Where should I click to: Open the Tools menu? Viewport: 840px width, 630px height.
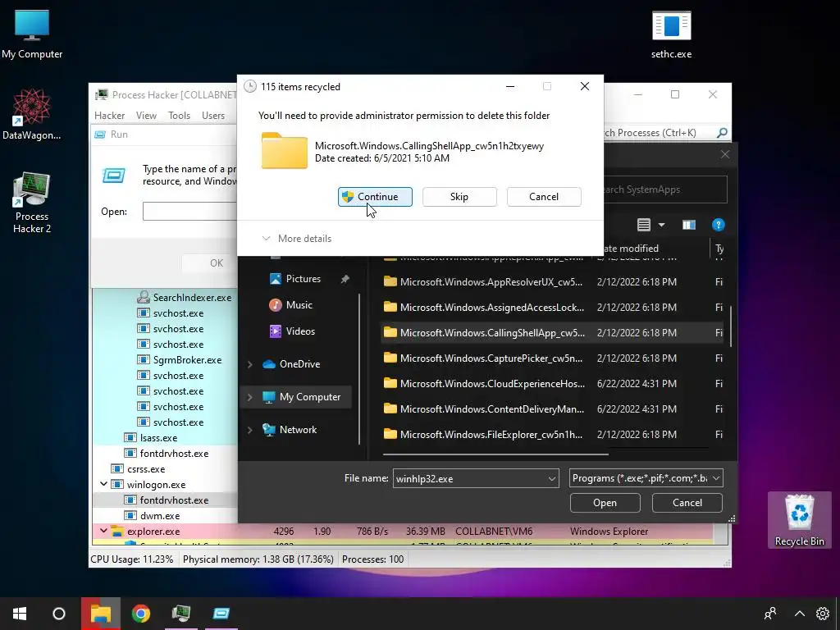(179, 115)
